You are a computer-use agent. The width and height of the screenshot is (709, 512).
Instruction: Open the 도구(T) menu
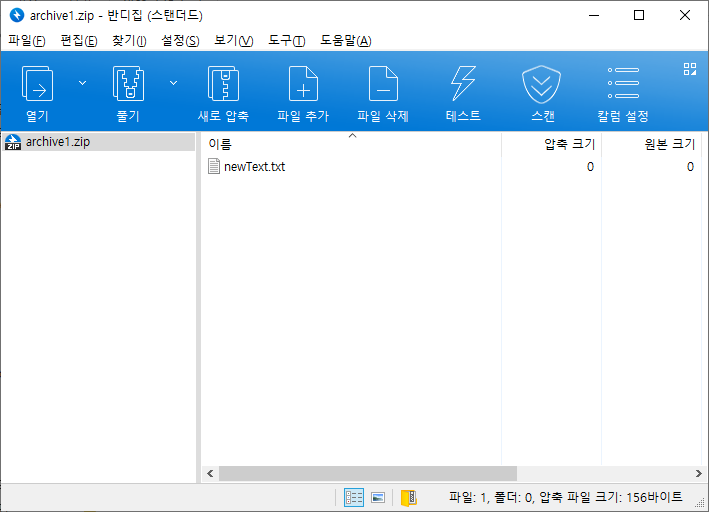coord(287,41)
